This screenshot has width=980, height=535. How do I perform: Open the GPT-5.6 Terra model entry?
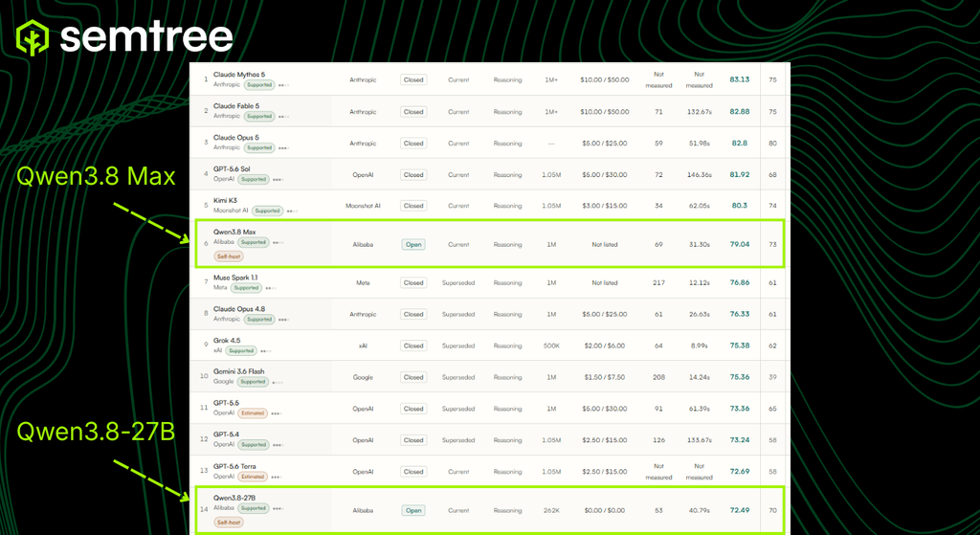click(x=234, y=466)
